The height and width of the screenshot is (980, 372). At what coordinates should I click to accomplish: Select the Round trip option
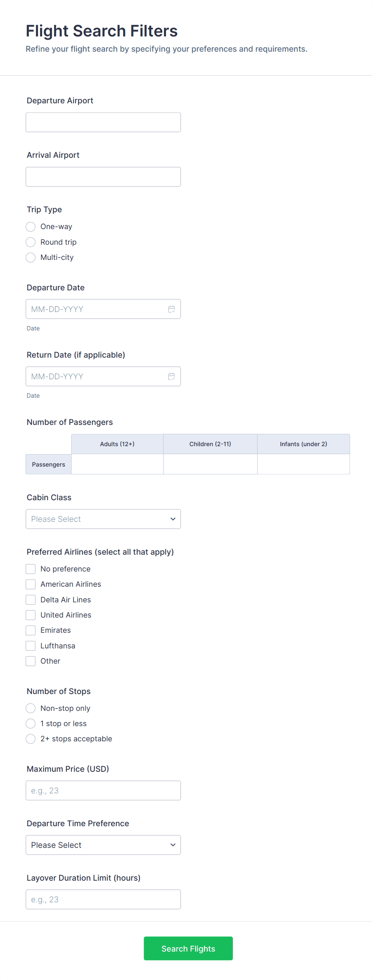click(x=31, y=242)
